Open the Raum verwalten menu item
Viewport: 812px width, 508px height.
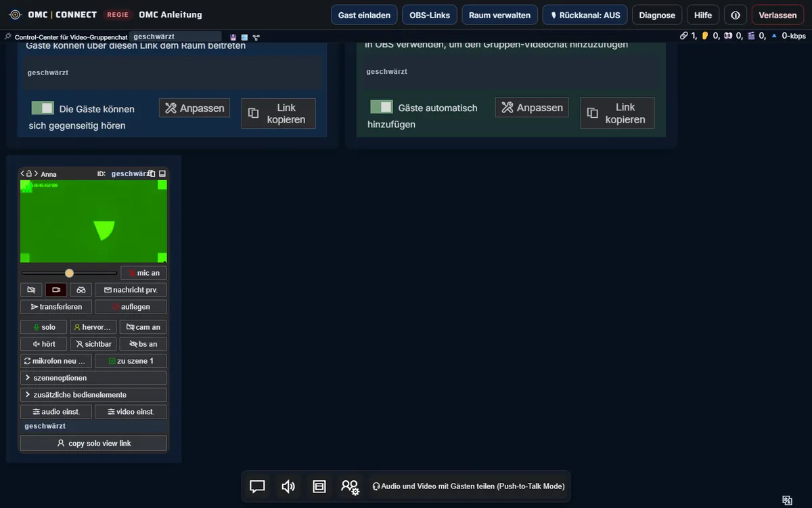[500, 15]
